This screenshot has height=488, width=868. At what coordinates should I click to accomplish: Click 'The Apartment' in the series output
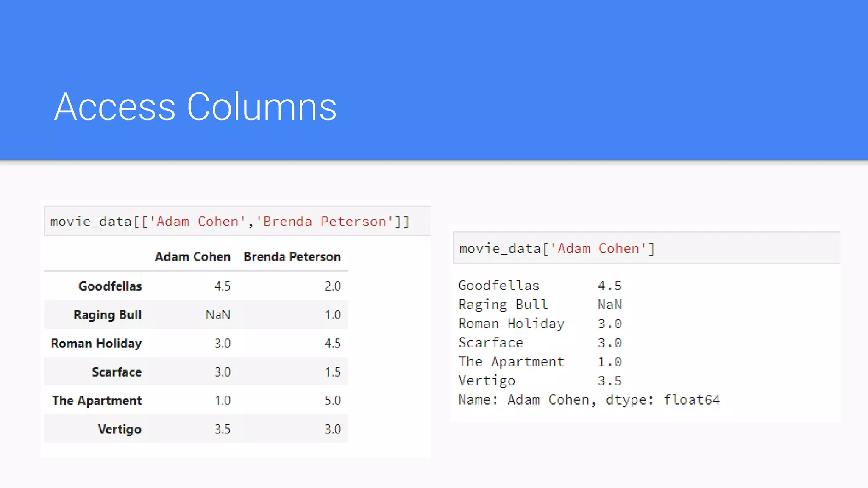coord(511,362)
